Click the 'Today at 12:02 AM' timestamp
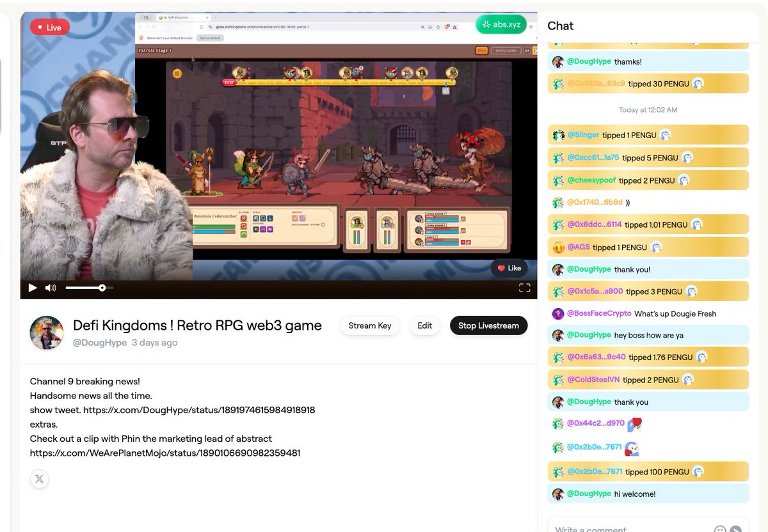 tap(648, 110)
